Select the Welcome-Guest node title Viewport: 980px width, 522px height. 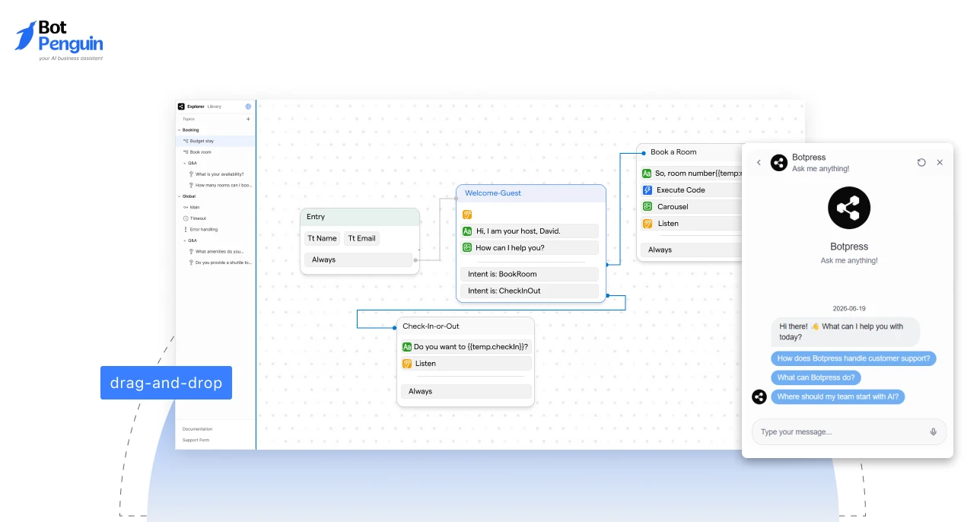tap(493, 193)
